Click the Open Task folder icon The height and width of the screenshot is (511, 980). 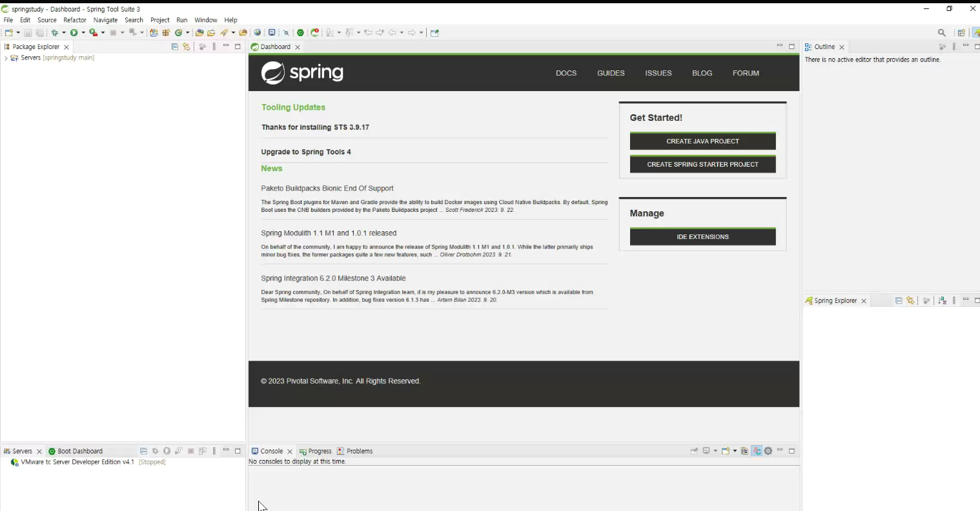click(x=211, y=32)
